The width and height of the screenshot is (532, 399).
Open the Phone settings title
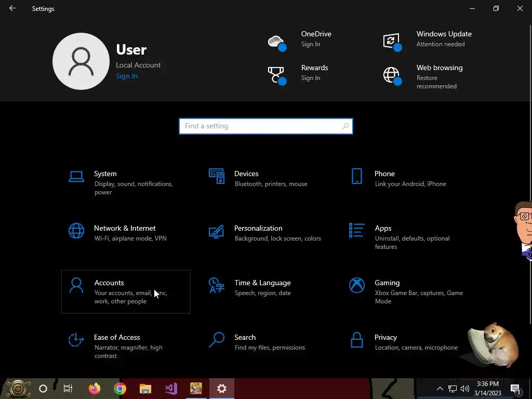[x=384, y=174]
